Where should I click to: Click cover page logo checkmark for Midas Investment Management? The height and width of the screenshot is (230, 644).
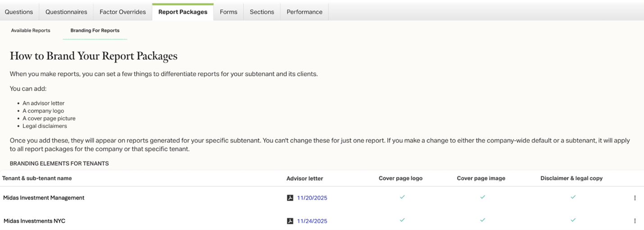(402, 197)
